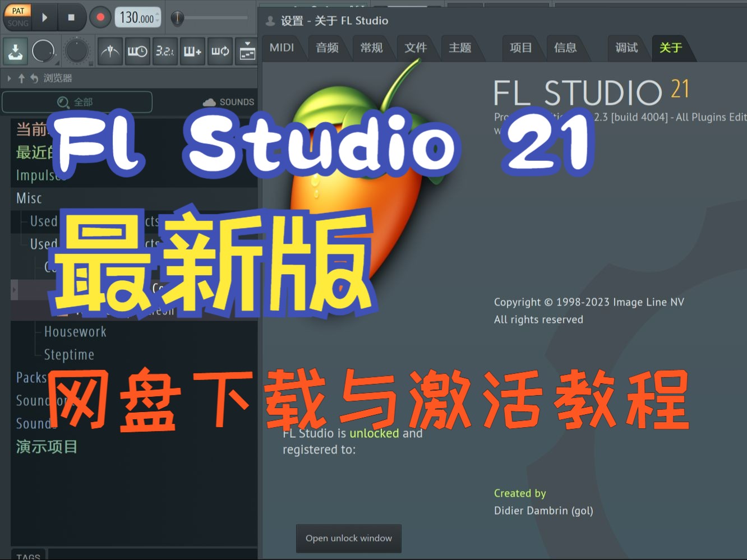Start playback with the play button

pyautogui.click(x=45, y=17)
